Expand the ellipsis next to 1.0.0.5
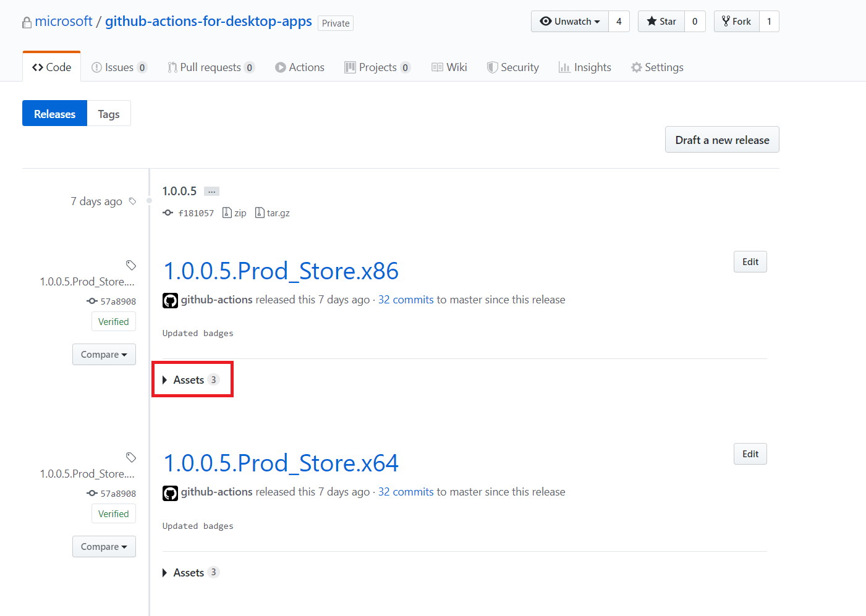Screen dimensions: 866x616 (211, 192)
